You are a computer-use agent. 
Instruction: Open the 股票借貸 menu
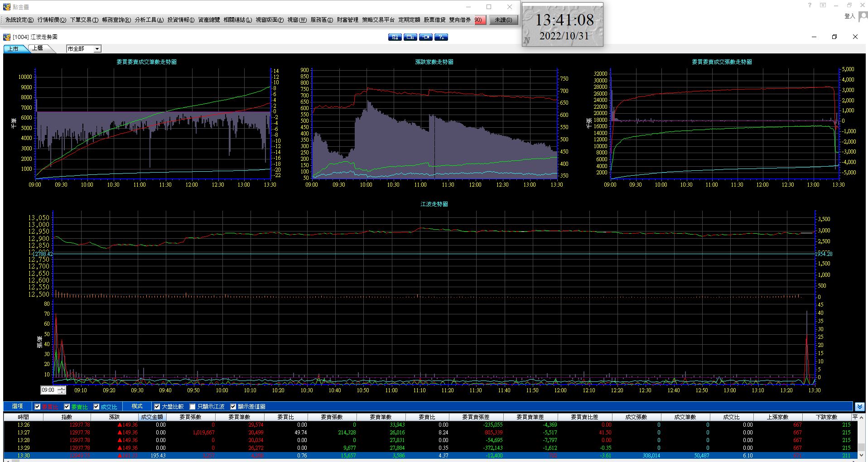click(434, 20)
